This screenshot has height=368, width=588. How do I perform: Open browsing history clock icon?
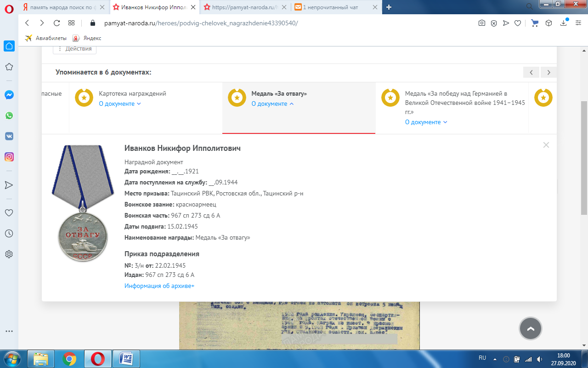point(9,233)
